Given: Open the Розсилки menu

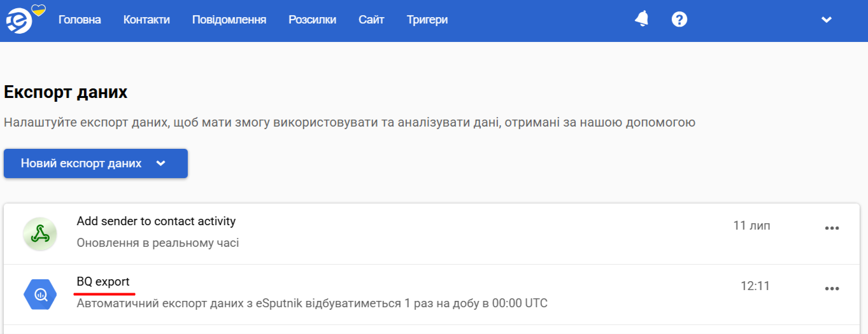Looking at the screenshot, I should (x=312, y=20).
